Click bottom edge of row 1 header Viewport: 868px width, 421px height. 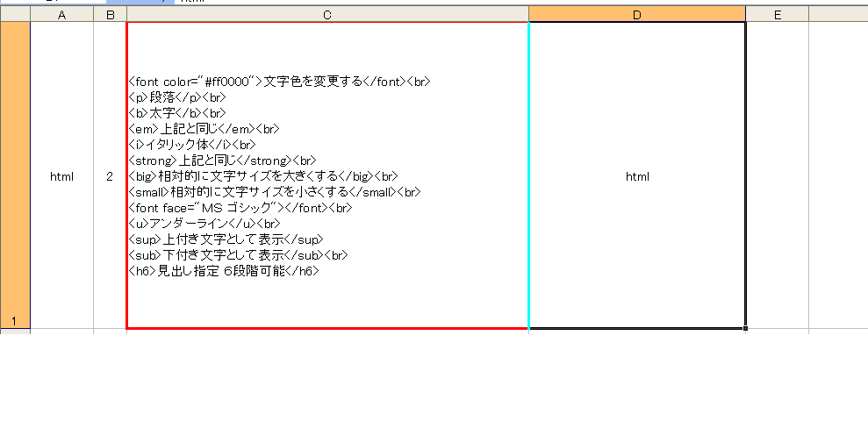[x=15, y=329]
